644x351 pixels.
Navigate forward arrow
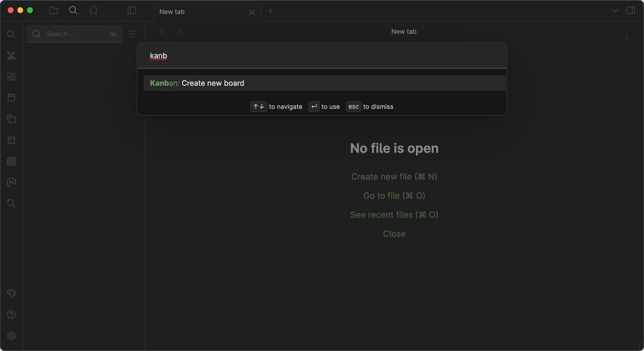click(x=179, y=31)
